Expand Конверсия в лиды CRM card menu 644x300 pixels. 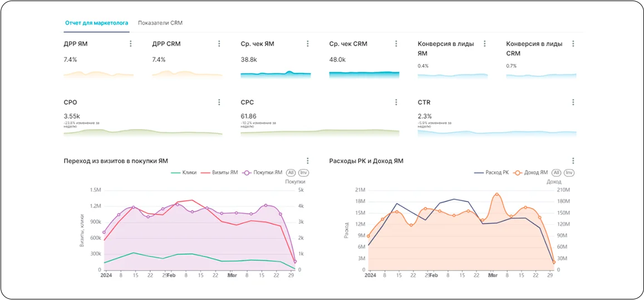coord(573,43)
